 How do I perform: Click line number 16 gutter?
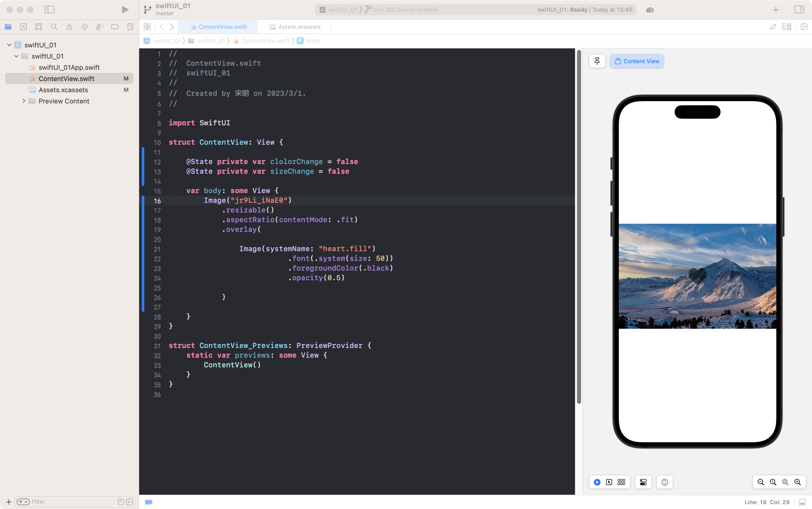(x=157, y=201)
